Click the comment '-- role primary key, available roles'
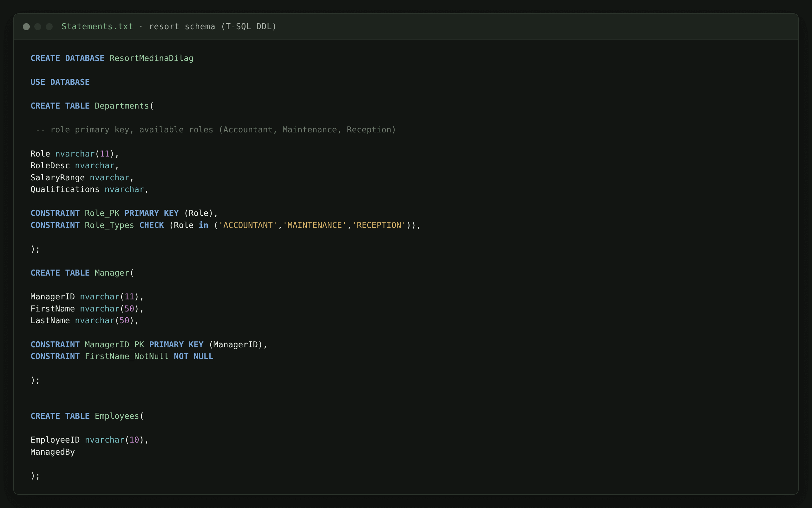812x508 pixels. [124, 130]
